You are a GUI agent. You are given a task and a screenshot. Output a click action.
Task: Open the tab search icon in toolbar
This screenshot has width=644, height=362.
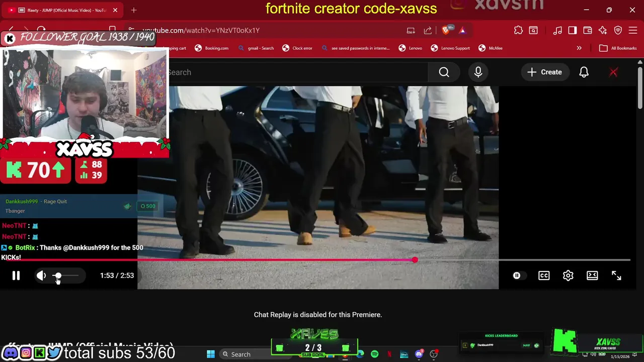(533, 30)
